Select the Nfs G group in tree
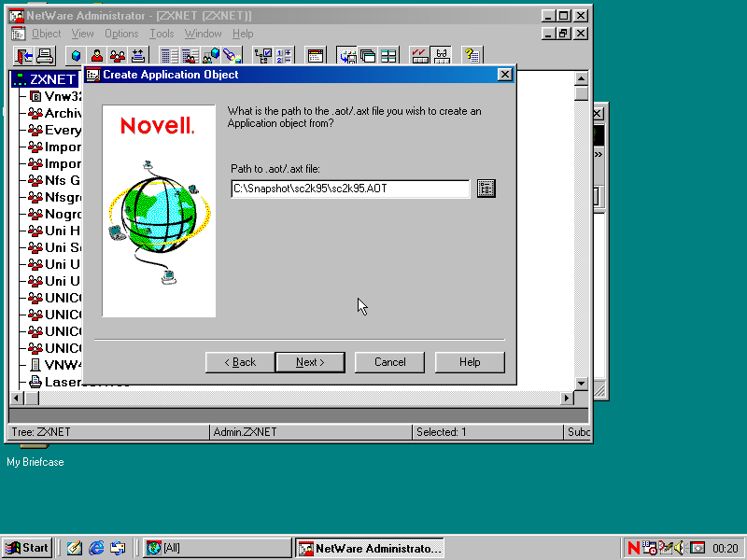747x560 pixels. click(55, 180)
